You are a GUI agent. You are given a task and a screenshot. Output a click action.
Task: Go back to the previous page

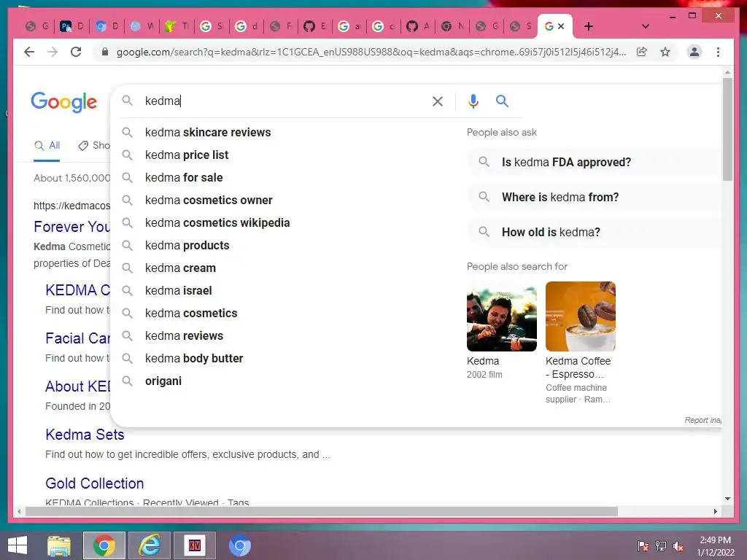click(29, 52)
